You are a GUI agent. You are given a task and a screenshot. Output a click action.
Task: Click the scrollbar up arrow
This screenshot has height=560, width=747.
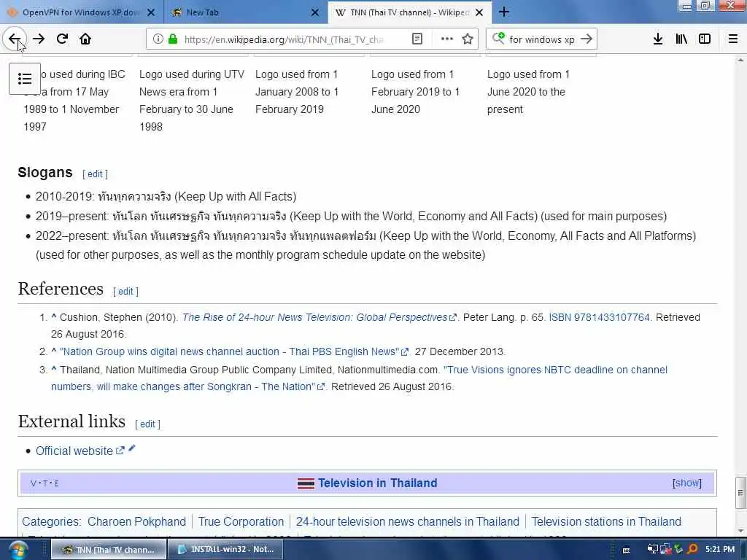[740, 60]
